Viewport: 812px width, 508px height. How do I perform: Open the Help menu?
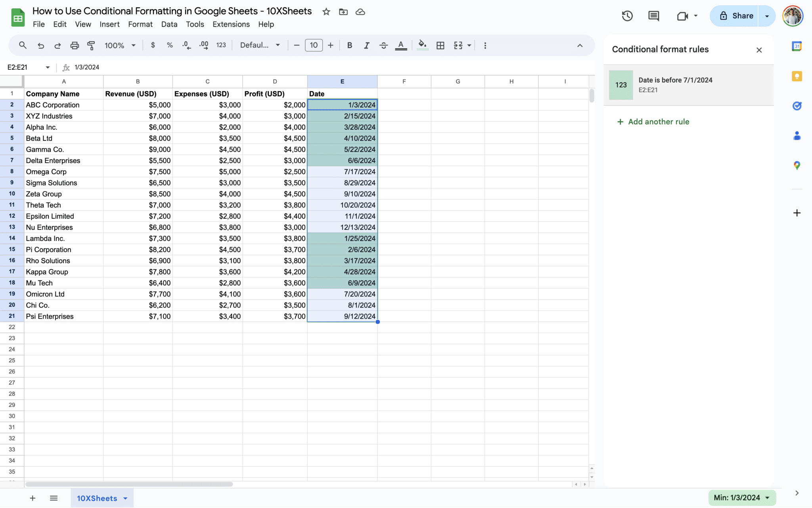pos(266,24)
